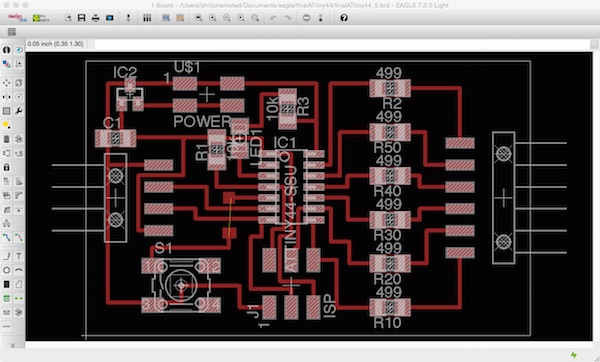The width and height of the screenshot is (600, 362).
Task: Open Help with the question mark icon
Action: pyautogui.click(x=344, y=18)
